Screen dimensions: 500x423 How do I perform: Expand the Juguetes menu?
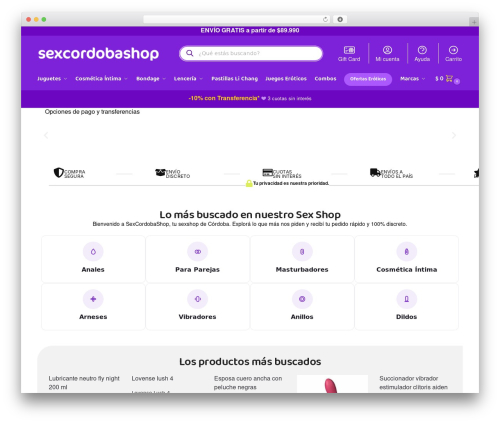52,79
